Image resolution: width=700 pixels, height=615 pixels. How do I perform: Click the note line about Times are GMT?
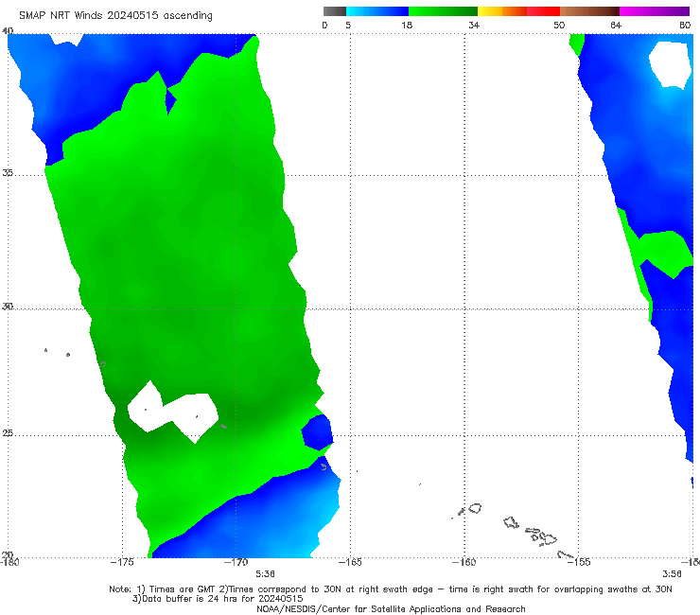[391, 589]
